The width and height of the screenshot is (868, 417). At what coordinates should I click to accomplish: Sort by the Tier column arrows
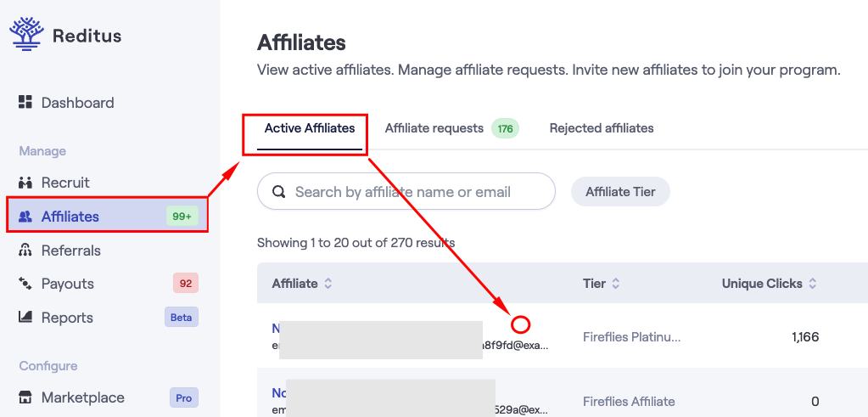pyautogui.click(x=615, y=284)
